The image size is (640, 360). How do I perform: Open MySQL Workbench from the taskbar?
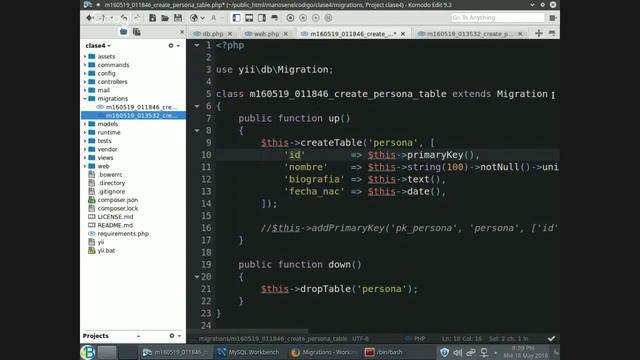[x=248, y=352]
